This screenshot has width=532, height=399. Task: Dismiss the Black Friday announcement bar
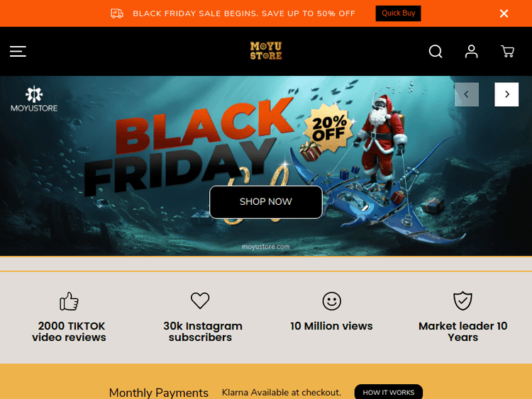pyautogui.click(x=504, y=13)
